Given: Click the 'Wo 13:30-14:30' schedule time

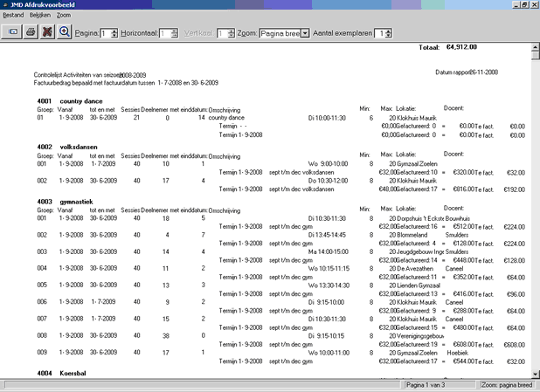Looking at the screenshot, I should click(329, 285).
